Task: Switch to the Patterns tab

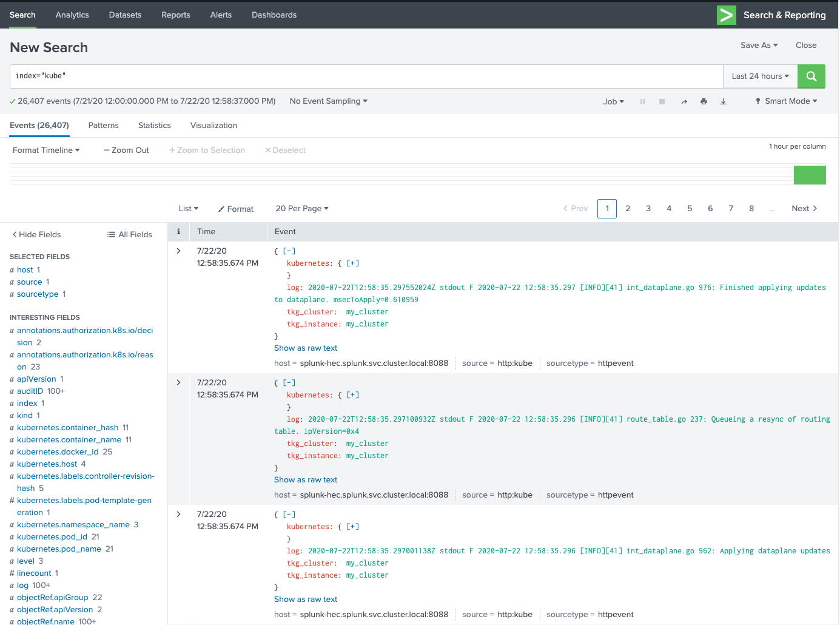Action: point(104,126)
